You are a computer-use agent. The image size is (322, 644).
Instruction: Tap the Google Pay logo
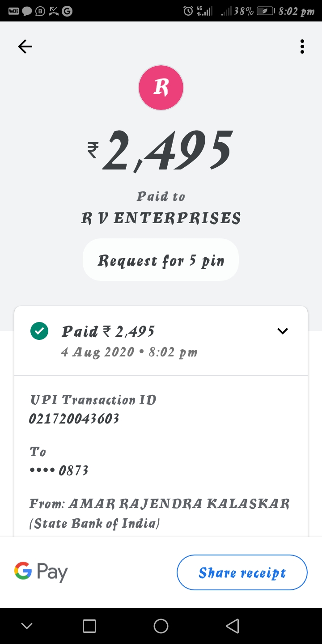click(41, 572)
